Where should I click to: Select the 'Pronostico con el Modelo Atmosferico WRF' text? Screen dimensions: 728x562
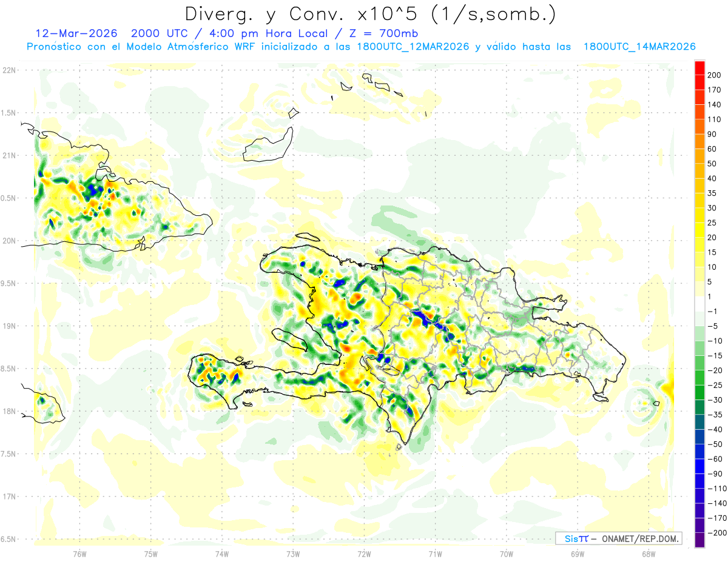pyautogui.click(x=141, y=47)
